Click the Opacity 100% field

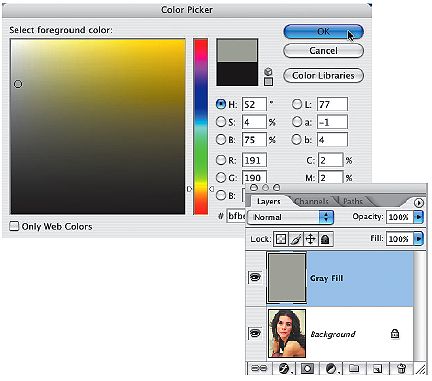399,217
